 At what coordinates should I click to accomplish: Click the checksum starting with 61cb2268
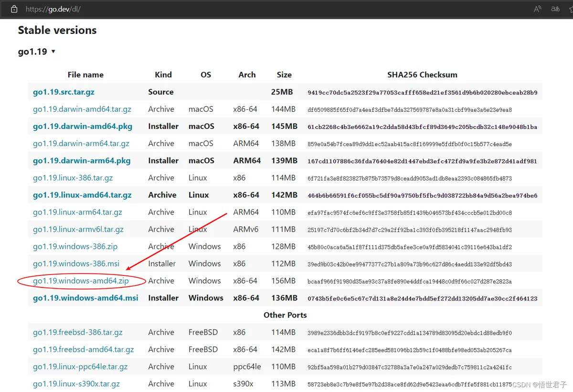pos(423,127)
